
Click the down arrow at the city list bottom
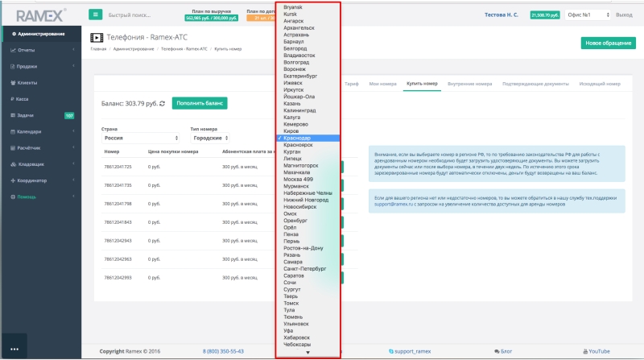308,352
